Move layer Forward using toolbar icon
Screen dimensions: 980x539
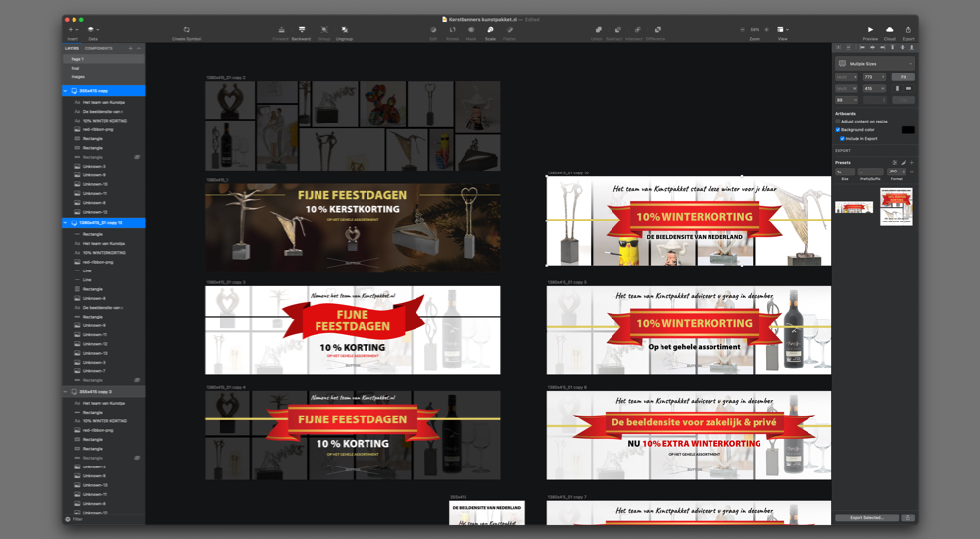pos(282,30)
